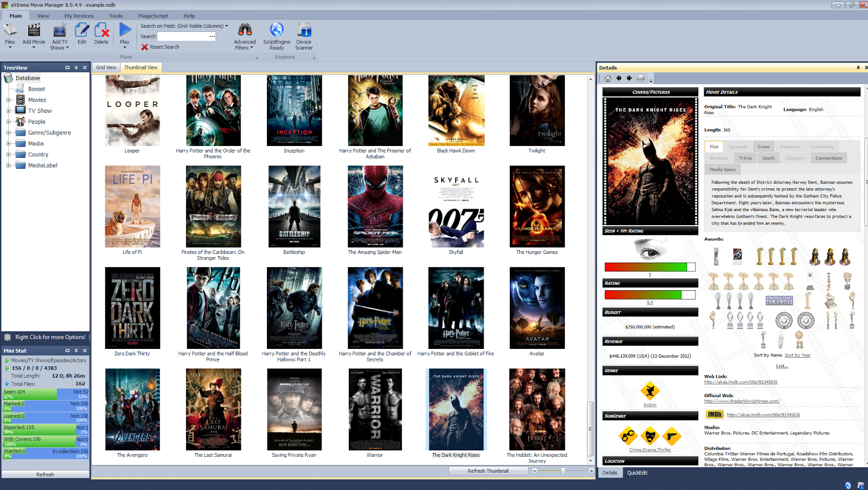Open the Trivia details tab

[745, 158]
